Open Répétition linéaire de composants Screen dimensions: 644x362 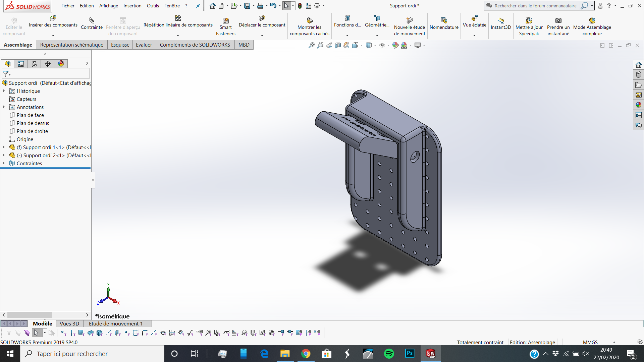point(178,21)
